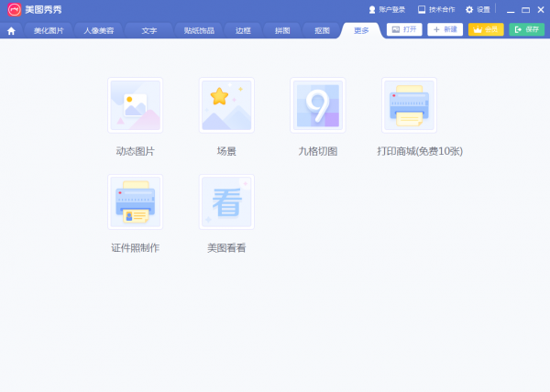Open the 打印商城 print store icon
This screenshot has width=550, height=392.
[409, 105]
